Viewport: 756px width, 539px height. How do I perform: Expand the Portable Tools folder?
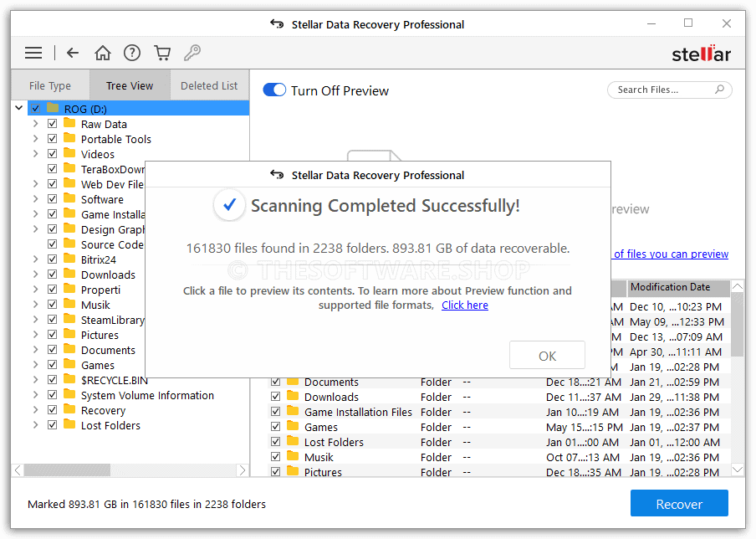click(x=36, y=138)
